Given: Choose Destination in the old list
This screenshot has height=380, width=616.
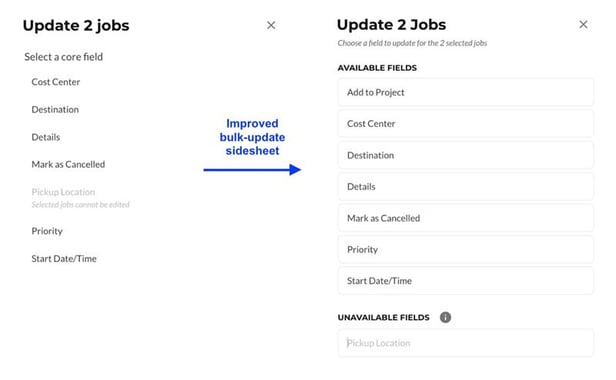Looking at the screenshot, I should coord(55,109).
